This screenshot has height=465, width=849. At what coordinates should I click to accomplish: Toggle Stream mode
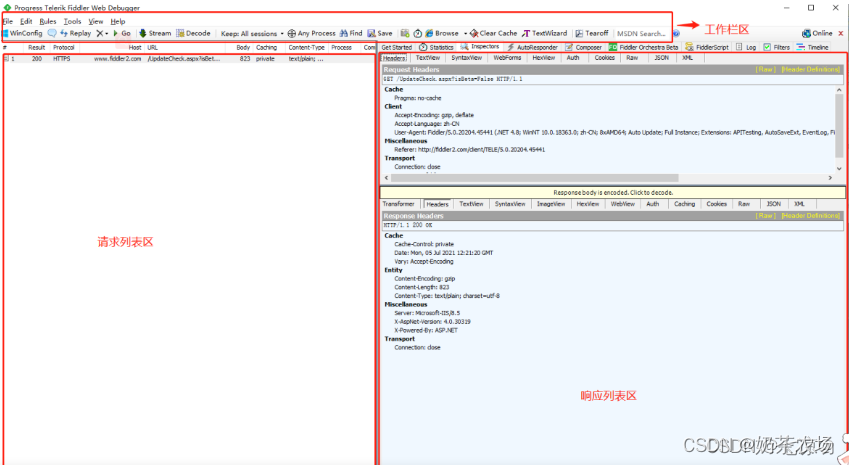point(155,33)
